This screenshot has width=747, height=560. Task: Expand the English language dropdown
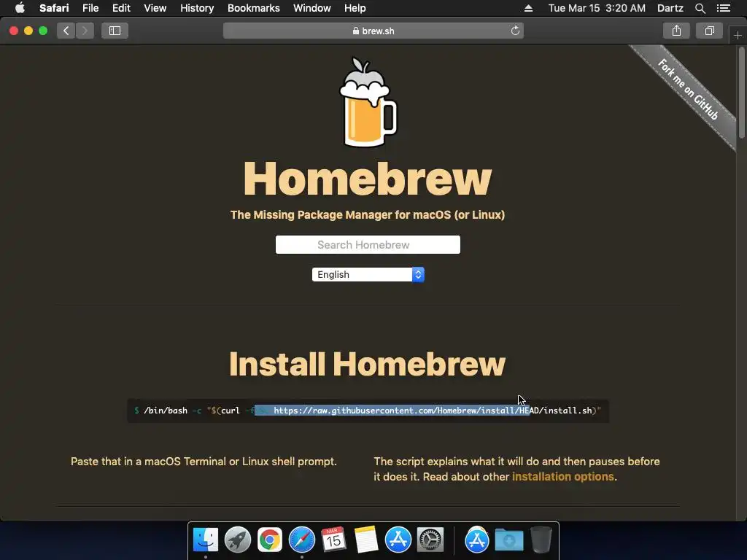point(368,274)
